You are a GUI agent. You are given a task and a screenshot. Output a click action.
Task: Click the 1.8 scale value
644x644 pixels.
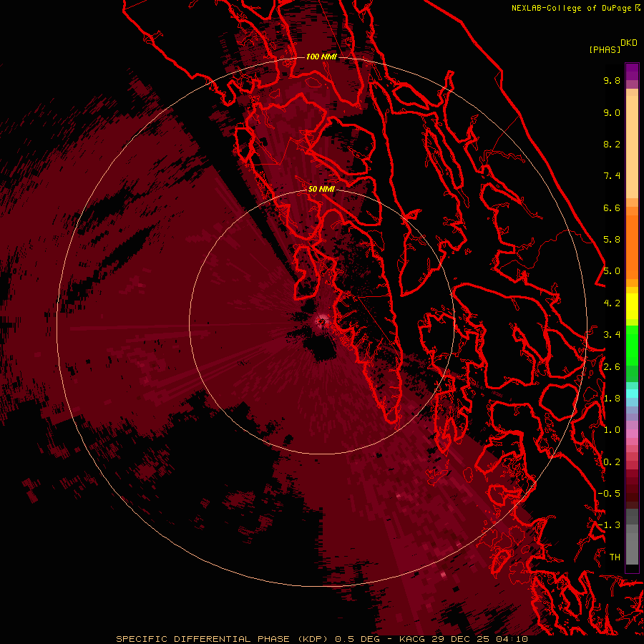point(612,399)
